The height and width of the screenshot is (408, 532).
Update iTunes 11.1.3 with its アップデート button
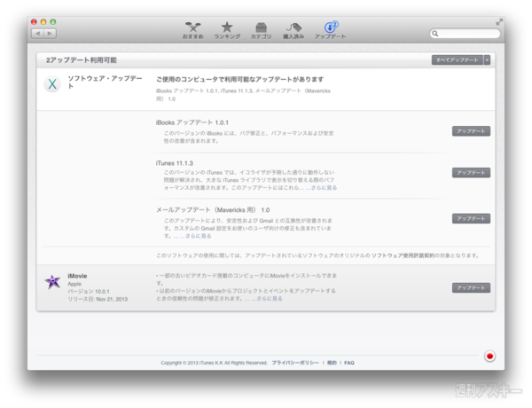(471, 173)
